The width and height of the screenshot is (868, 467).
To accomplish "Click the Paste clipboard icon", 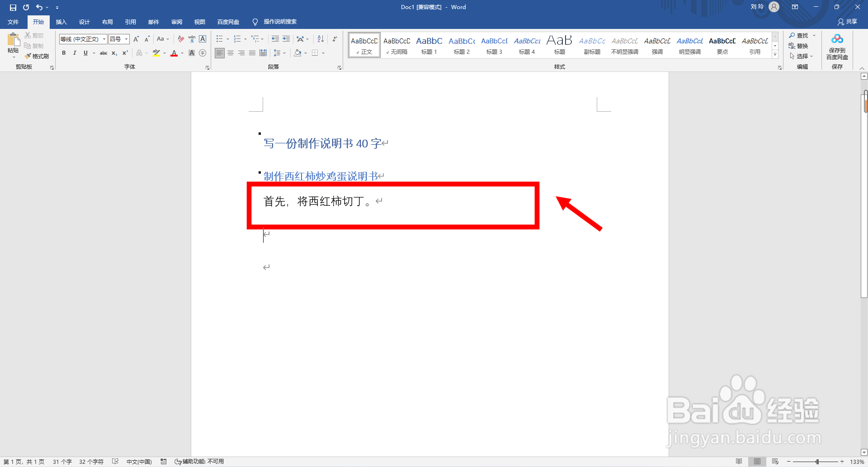I will click(13, 40).
